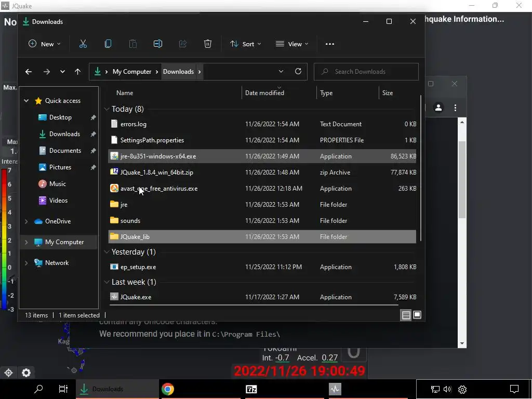Click the Delete trash can icon
The height and width of the screenshot is (399, 532).
click(x=208, y=44)
